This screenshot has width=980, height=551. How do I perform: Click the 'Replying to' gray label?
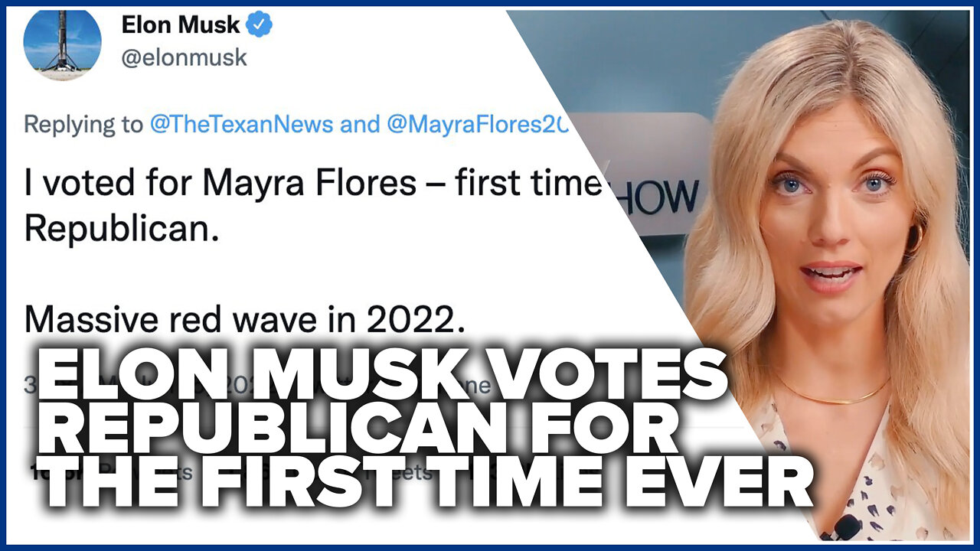coord(83,126)
